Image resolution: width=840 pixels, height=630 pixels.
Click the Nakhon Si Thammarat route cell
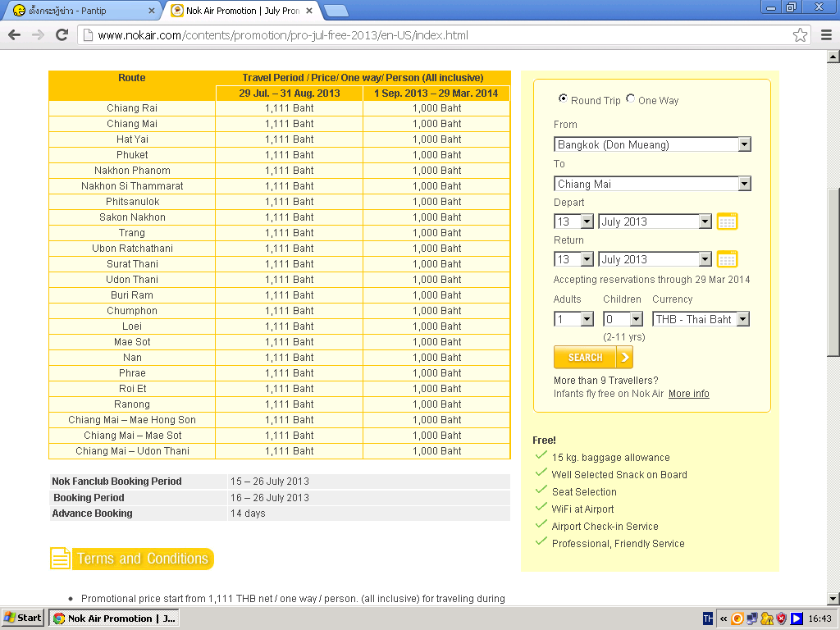132,186
